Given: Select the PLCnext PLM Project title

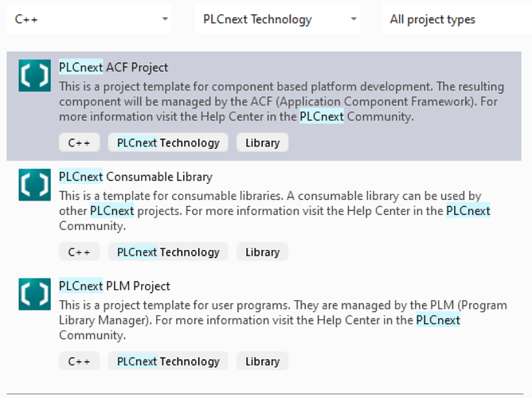Looking at the screenshot, I should [115, 286].
